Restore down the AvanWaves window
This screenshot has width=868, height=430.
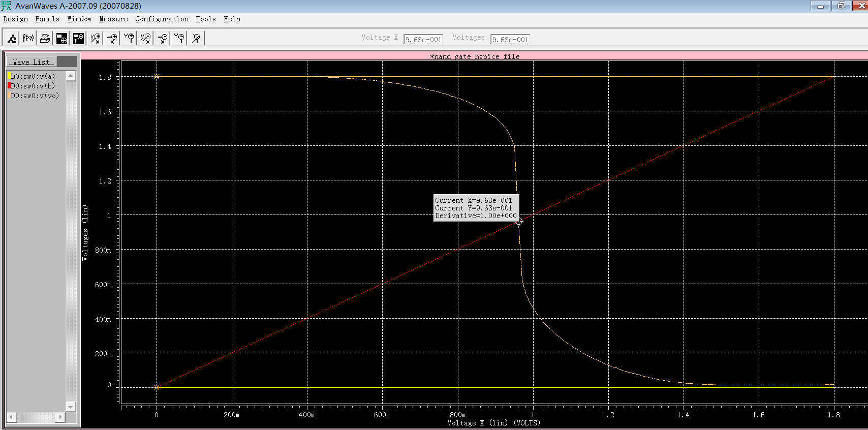(x=841, y=6)
